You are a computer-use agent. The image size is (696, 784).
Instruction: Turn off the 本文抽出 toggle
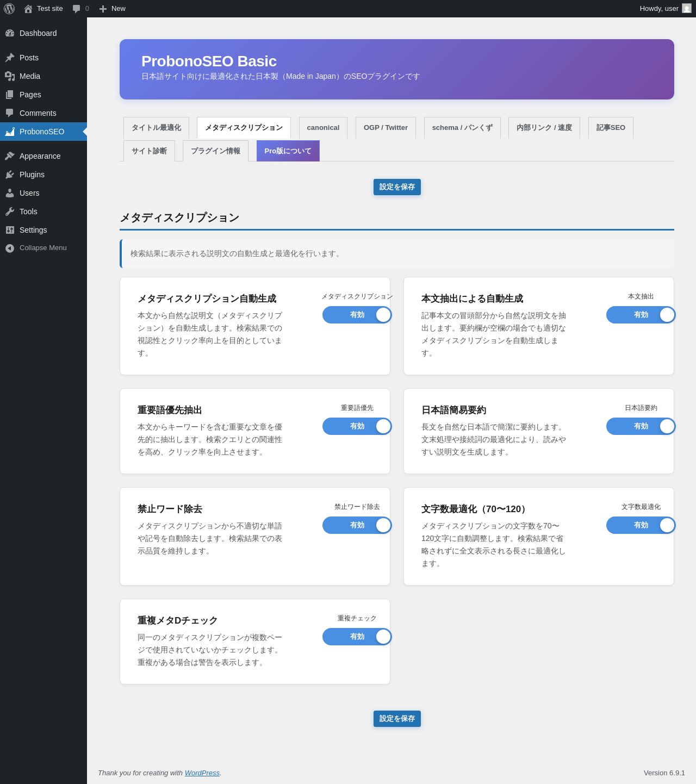(x=641, y=315)
